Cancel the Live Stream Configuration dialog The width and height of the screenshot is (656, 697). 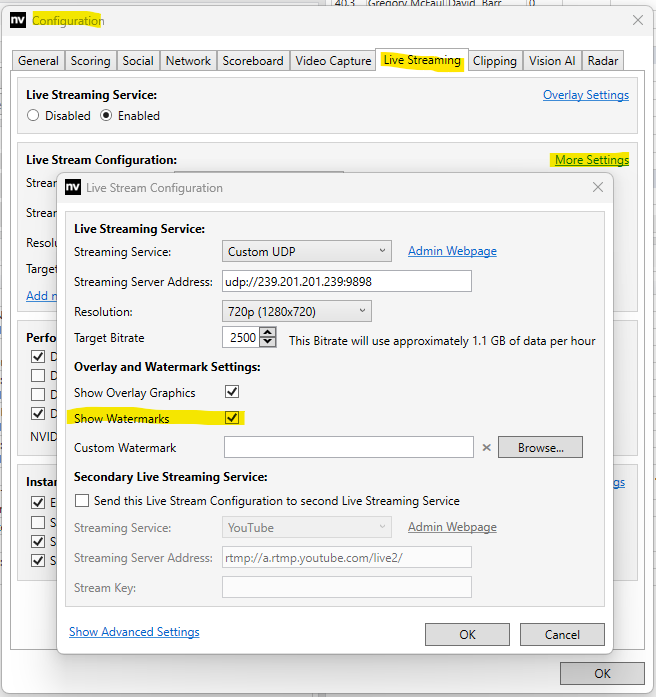tap(562, 634)
